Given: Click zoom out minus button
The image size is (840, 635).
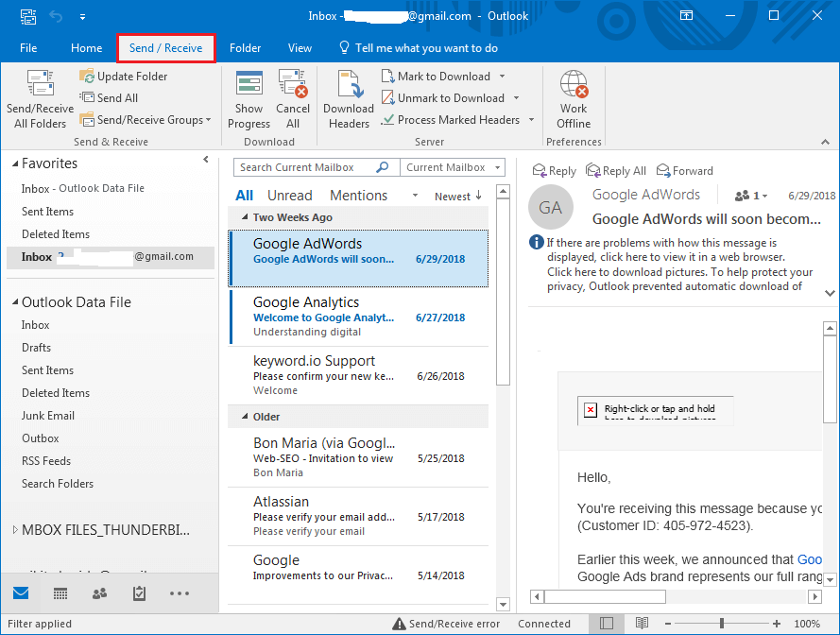Looking at the screenshot, I should pos(668,624).
